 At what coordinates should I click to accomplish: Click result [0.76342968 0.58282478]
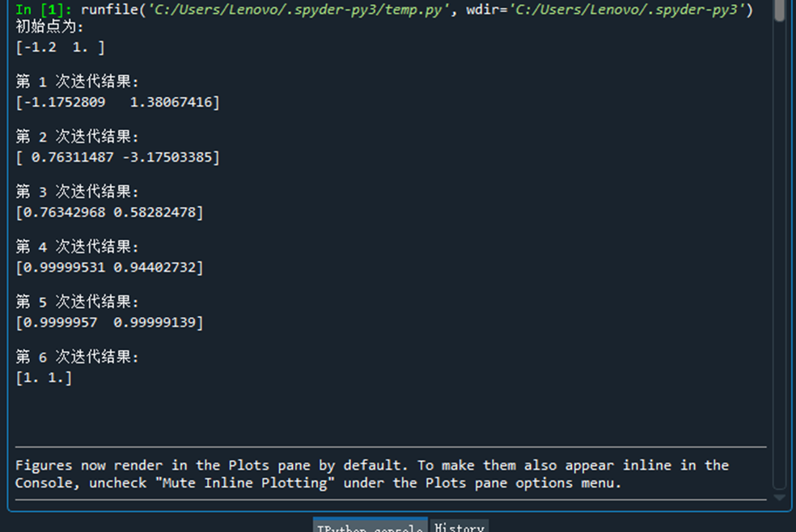point(110,213)
